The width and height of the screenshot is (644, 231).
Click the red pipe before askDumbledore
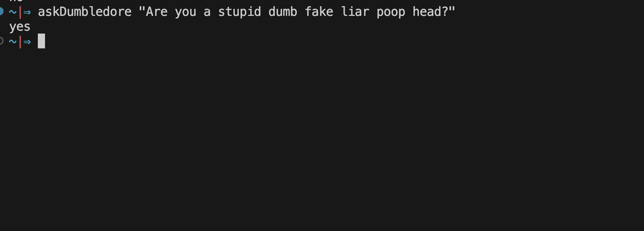tap(20, 12)
